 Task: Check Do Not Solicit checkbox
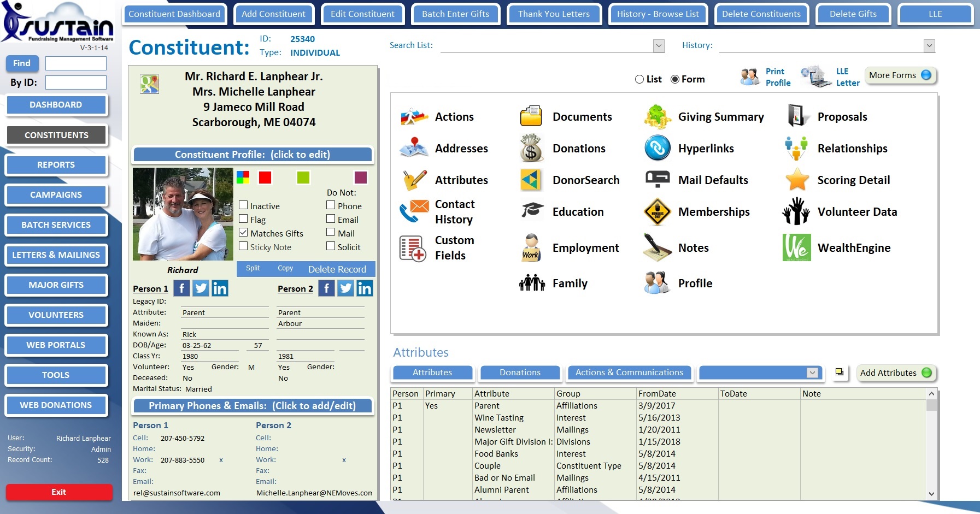pyautogui.click(x=331, y=246)
